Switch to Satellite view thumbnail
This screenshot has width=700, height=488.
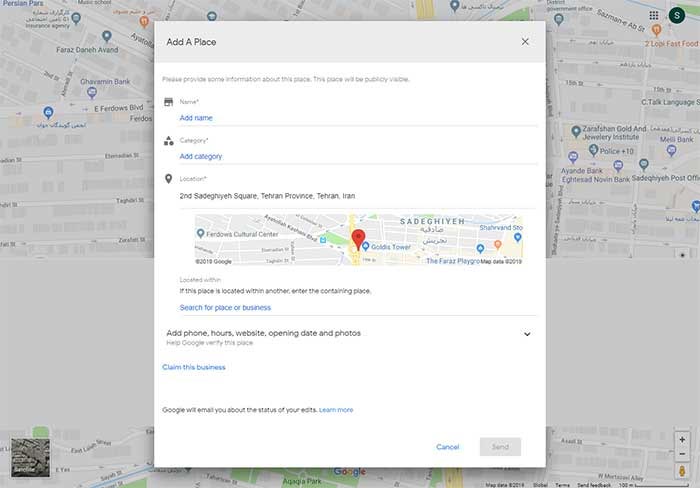(30, 458)
